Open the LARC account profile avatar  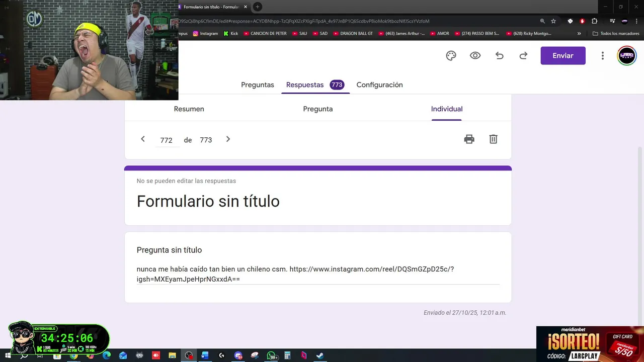627,56
